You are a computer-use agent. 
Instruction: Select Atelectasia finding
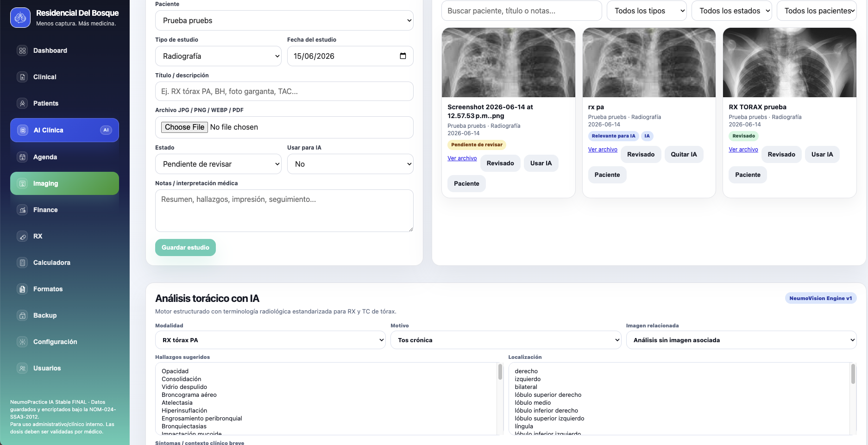point(177,402)
